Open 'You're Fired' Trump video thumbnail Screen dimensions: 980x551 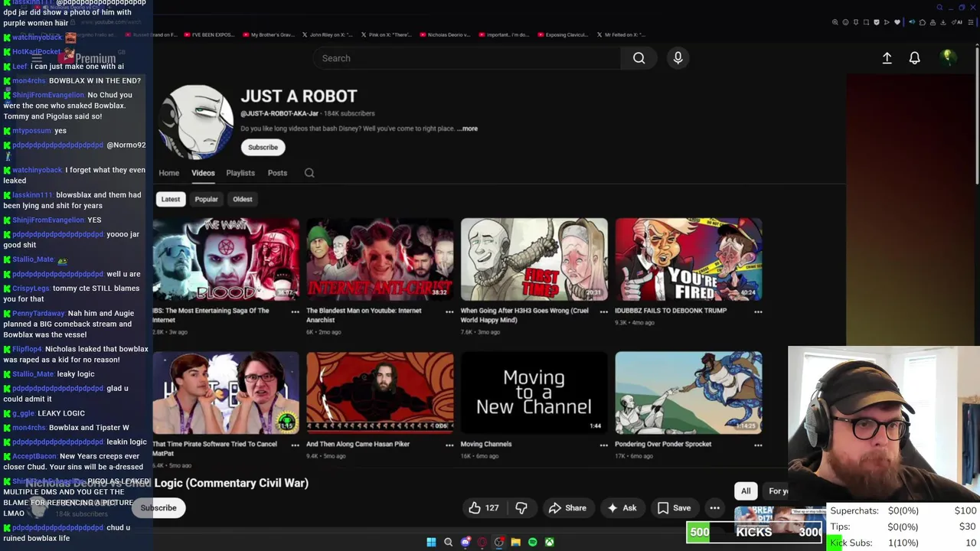[x=688, y=259]
